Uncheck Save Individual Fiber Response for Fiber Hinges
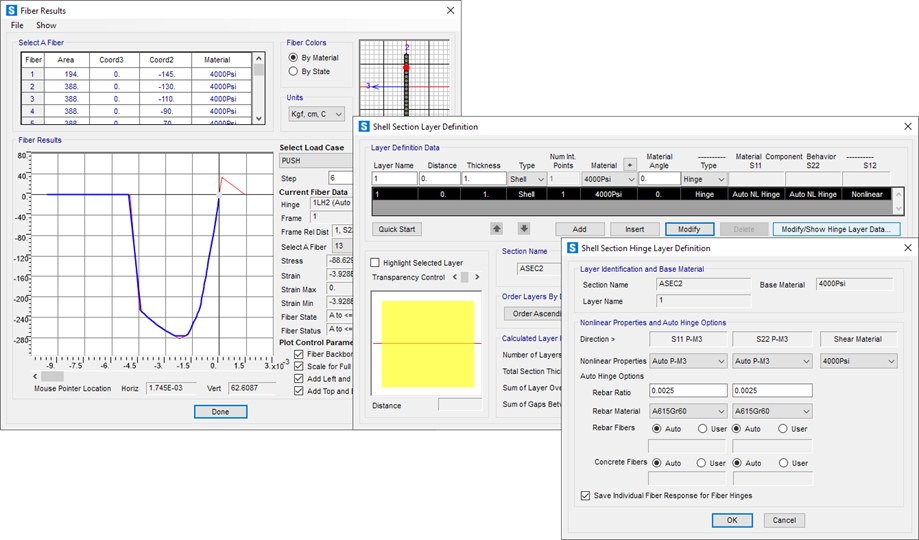 click(586, 495)
